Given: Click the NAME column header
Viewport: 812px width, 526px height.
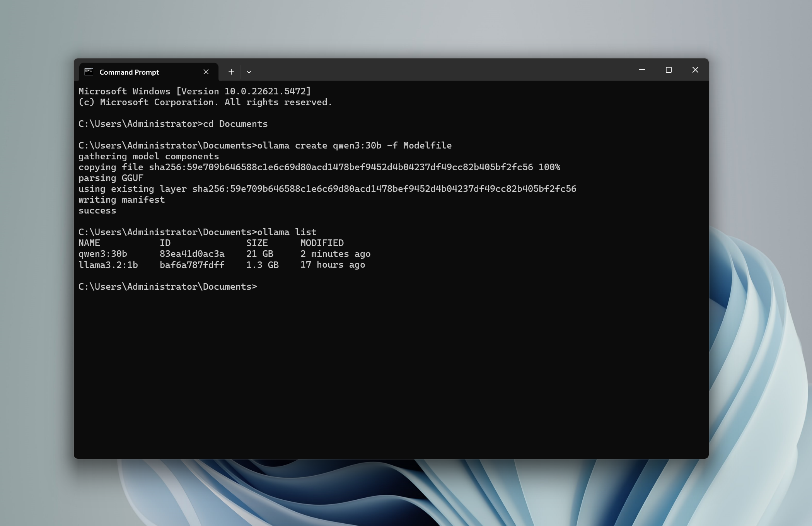Looking at the screenshot, I should (x=89, y=243).
